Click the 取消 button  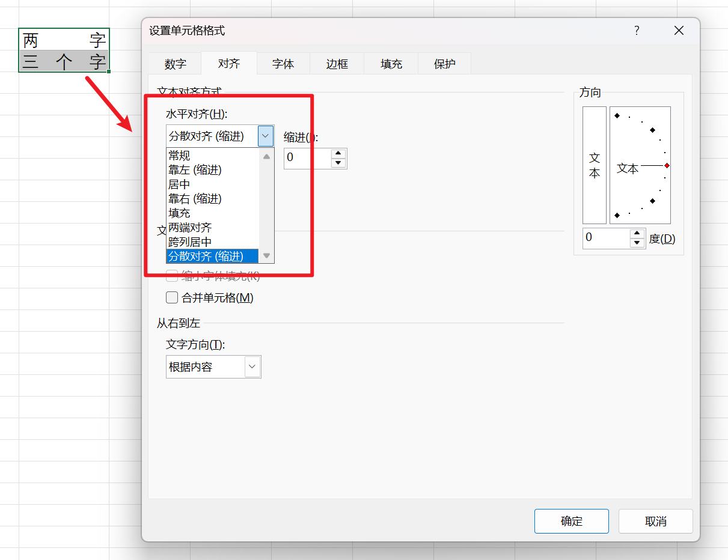(656, 521)
